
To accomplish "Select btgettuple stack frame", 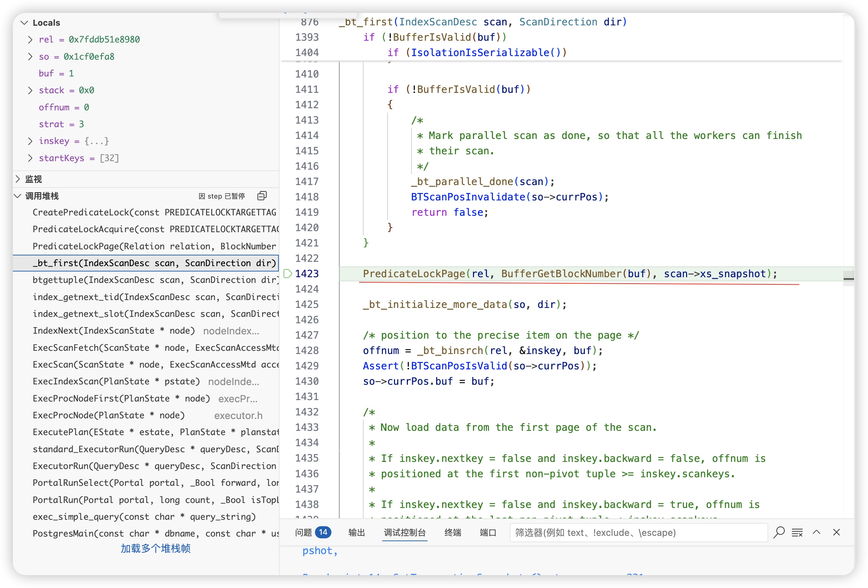I will (x=155, y=280).
